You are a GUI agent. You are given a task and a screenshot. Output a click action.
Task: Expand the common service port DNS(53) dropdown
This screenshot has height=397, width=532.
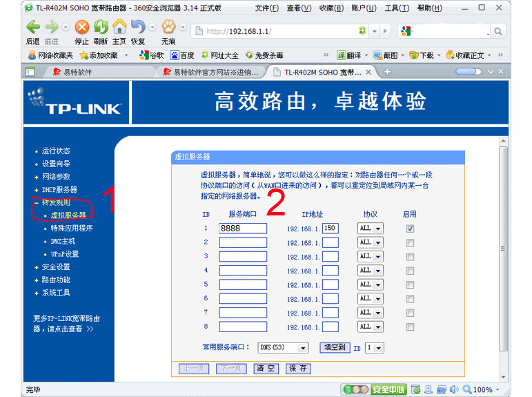pos(284,348)
